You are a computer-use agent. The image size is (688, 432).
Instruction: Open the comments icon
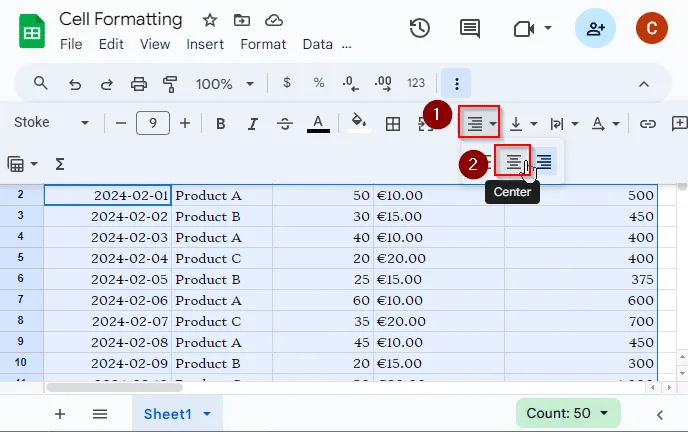469,29
